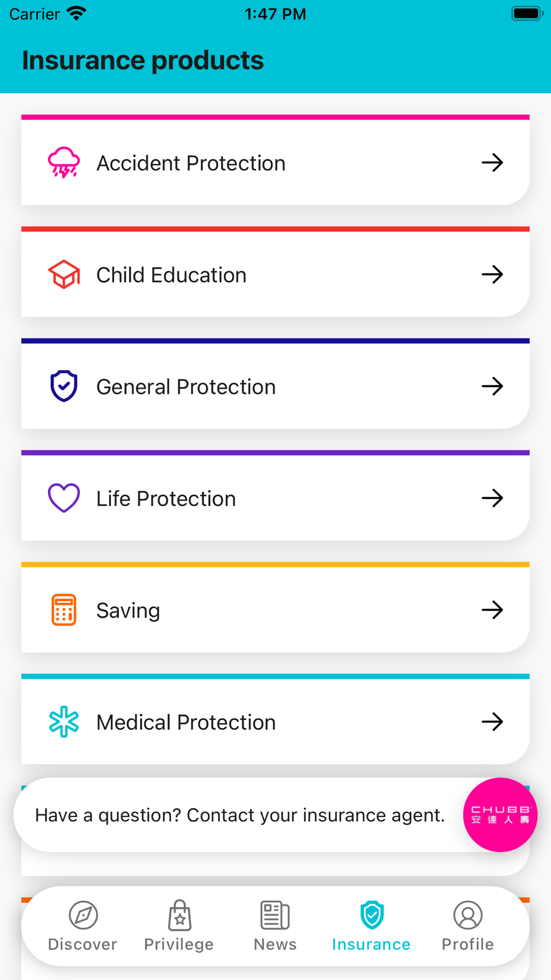Image resolution: width=551 pixels, height=980 pixels.
Task: Open the Discover compass tab
Action: 83,926
